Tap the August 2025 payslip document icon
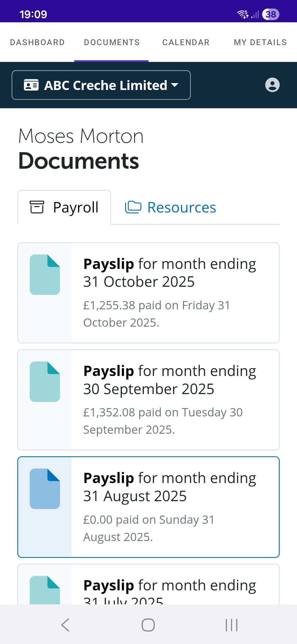The image size is (297, 644). coord(45,489)
